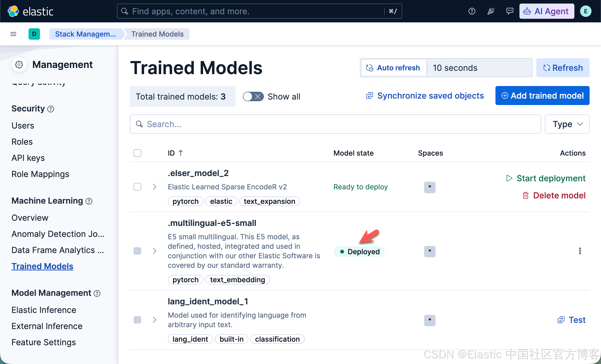Screen dimensions: 601x364
Task: Click Test for lang_ident_model_1
Action: [572, 320]
